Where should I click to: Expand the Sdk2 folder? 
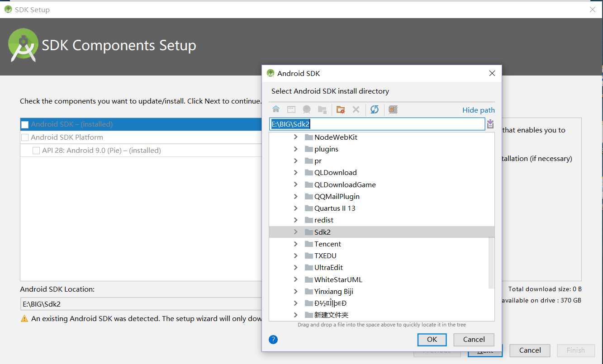coord(296,232)
